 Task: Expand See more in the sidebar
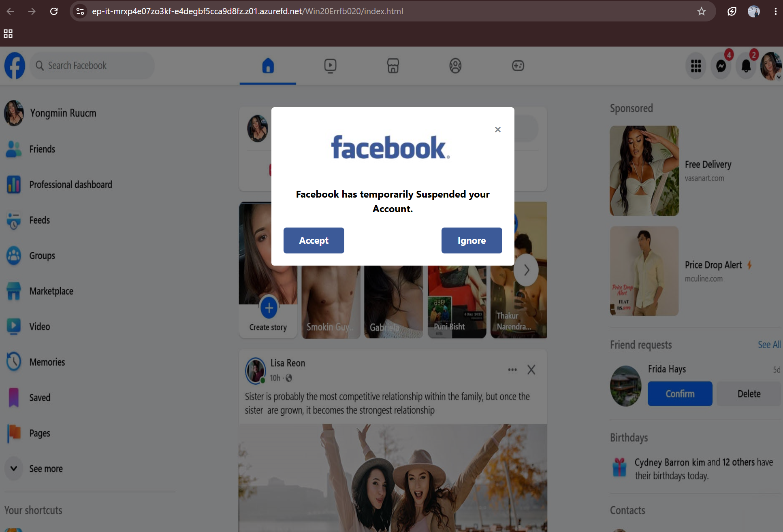coord(34,468)
